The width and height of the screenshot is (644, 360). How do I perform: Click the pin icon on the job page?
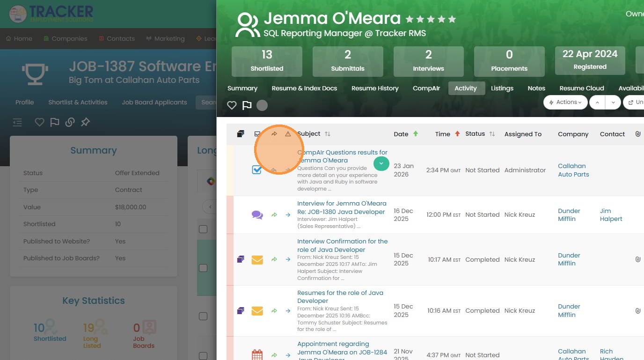(85, 122)
